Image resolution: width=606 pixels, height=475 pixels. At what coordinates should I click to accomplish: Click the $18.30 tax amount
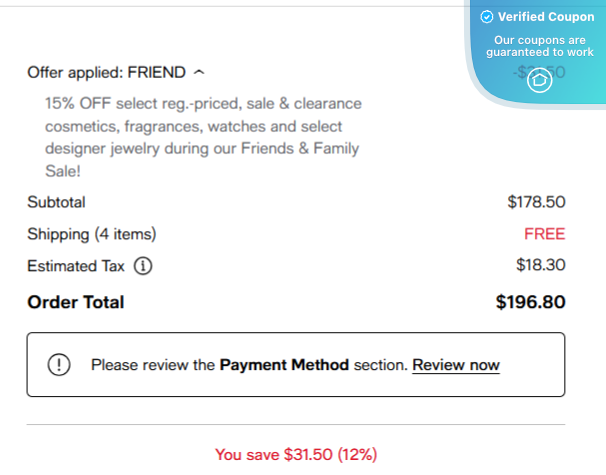[541, 266]
